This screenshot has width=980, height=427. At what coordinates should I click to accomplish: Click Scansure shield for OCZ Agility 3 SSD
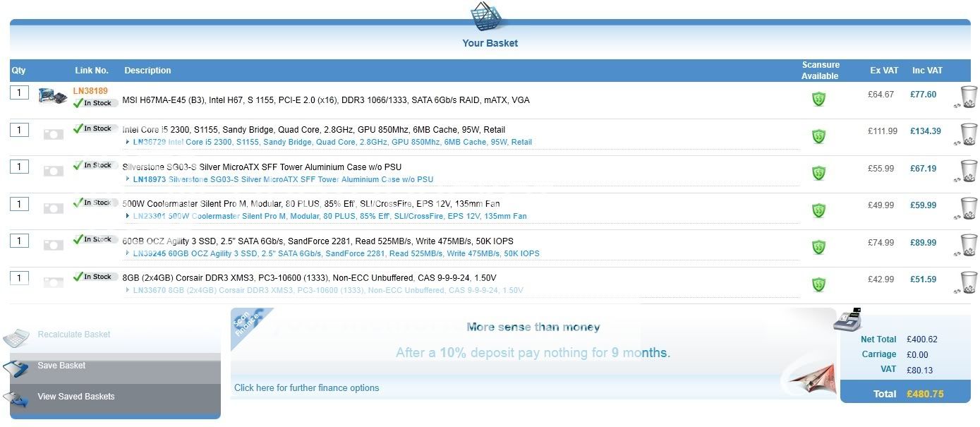(x=818, y=247)
